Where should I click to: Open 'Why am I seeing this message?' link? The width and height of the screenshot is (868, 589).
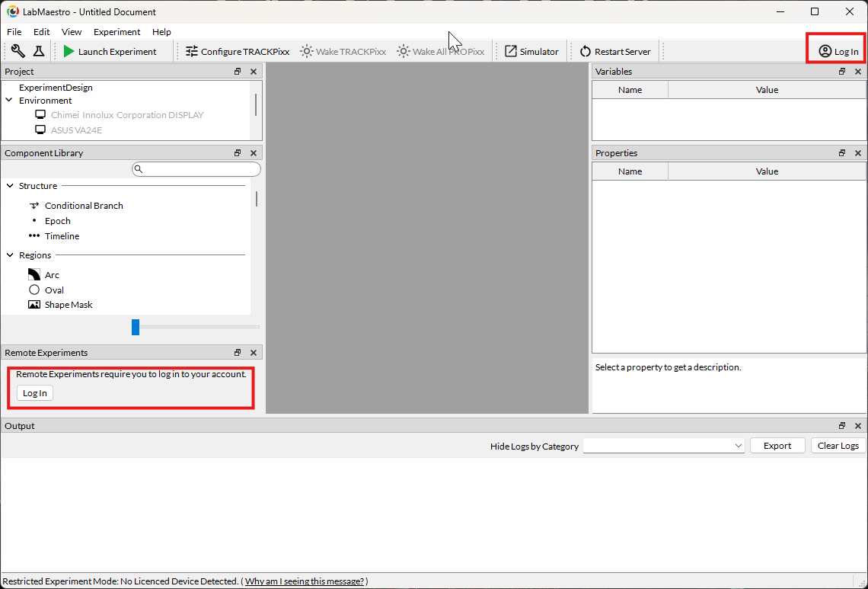coord(304,581)
